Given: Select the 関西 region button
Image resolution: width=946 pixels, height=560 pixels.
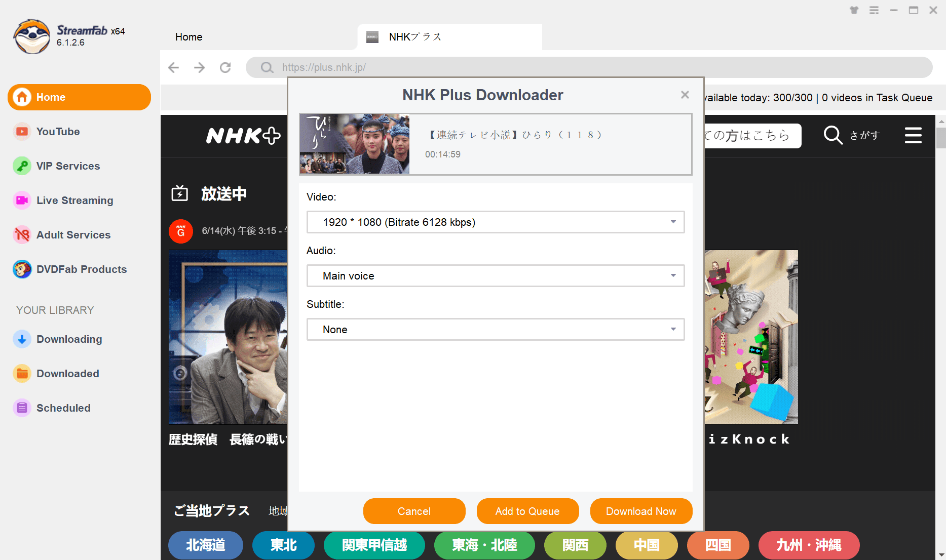Looking at the screenshot, I should pyautogui.click(x=575, y=545).
